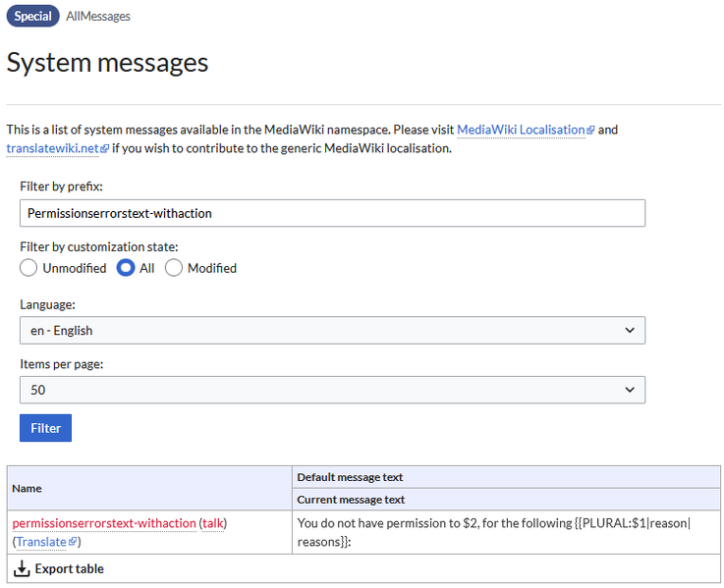Click the Export table text label
The width and height of the screenshot is (724, 588).
[69, 569]
